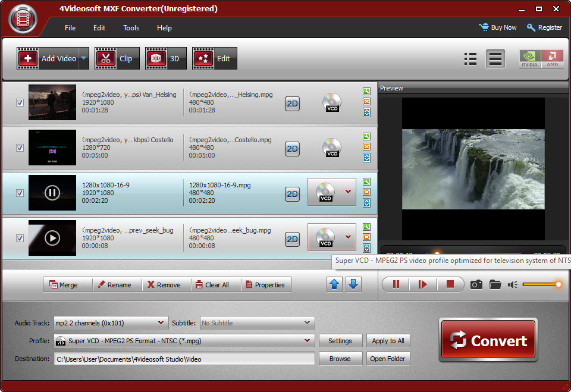The width and height of the screenshot is (571, 392).
Task: Play the prev_seek_bug thumbnail preview
Action: (x=52, y=238)
